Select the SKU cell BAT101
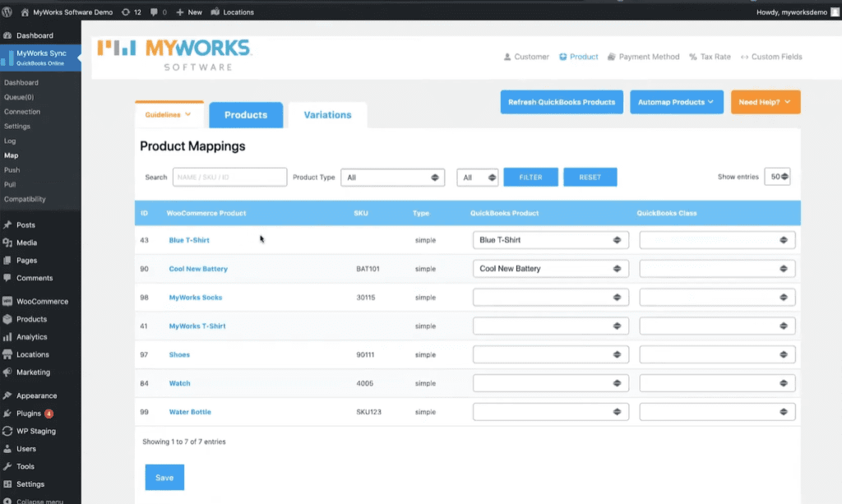 pos(368,268)
